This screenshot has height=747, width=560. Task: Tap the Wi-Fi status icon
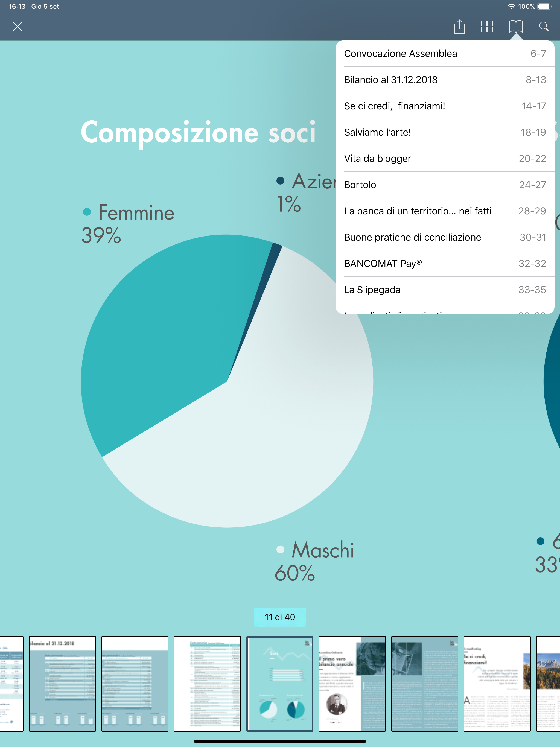[x=511, y=6]
